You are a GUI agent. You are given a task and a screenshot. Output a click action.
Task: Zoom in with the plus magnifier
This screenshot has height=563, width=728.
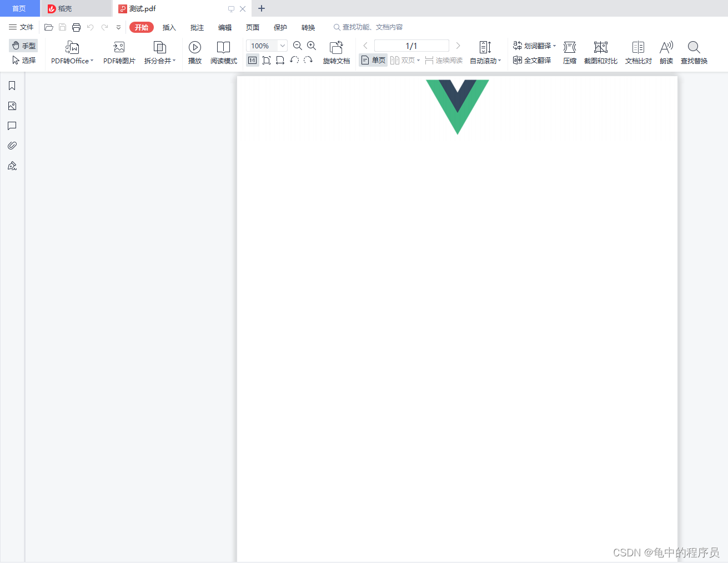(312, 46)
